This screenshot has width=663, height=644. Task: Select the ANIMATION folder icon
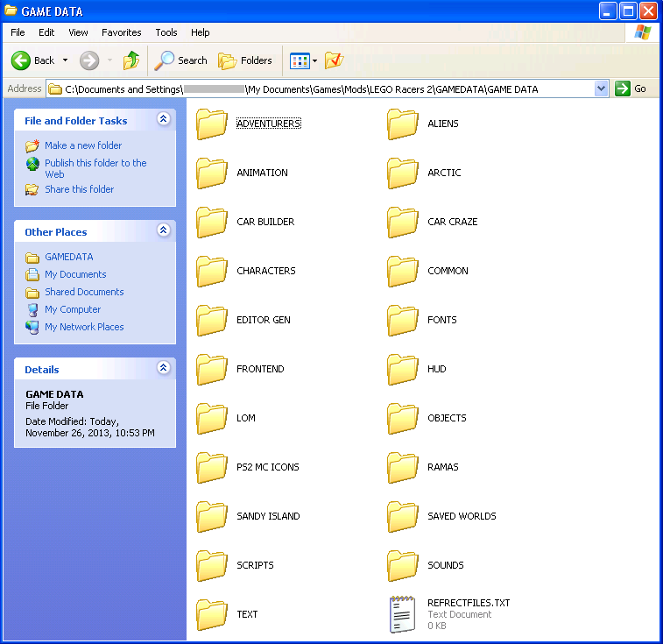(212, 173)
